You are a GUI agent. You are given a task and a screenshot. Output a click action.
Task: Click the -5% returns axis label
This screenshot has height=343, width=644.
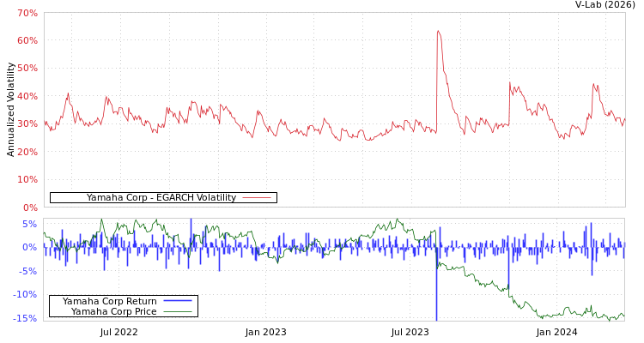(x=28, y=272)
